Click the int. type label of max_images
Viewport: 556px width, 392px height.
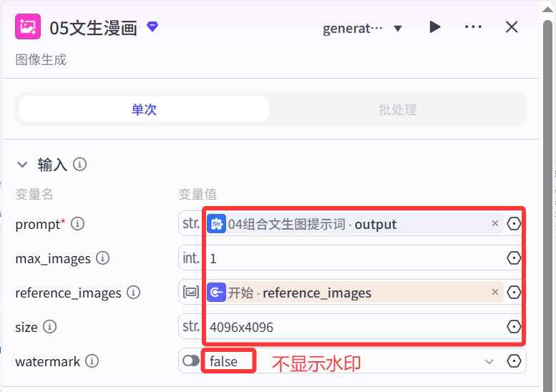[x=191, y=258]
